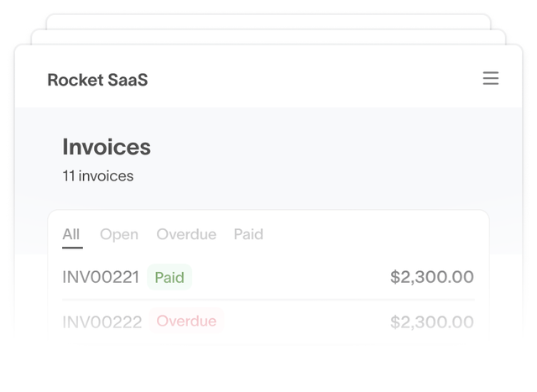Screen dimensions: 537x392
Task: Click the Rocket SaaS brand name
Action: coord(97,81)
